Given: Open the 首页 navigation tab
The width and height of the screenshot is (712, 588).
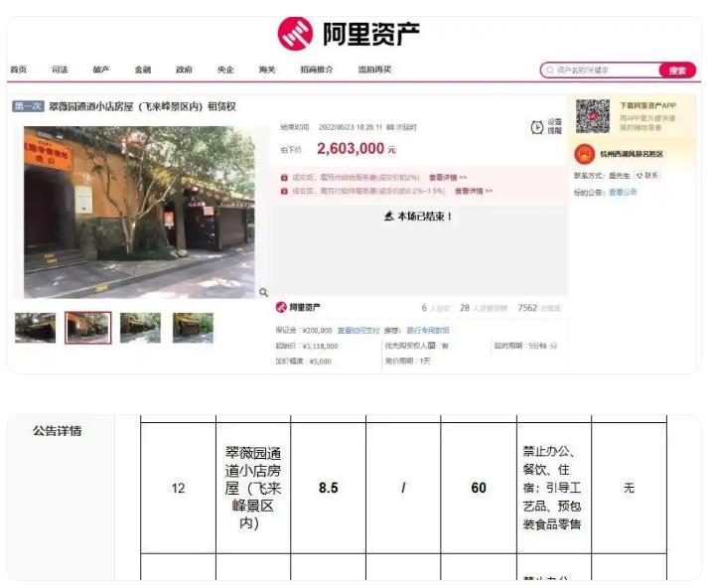Looking at the screenshot, I should tap(19, 70).
